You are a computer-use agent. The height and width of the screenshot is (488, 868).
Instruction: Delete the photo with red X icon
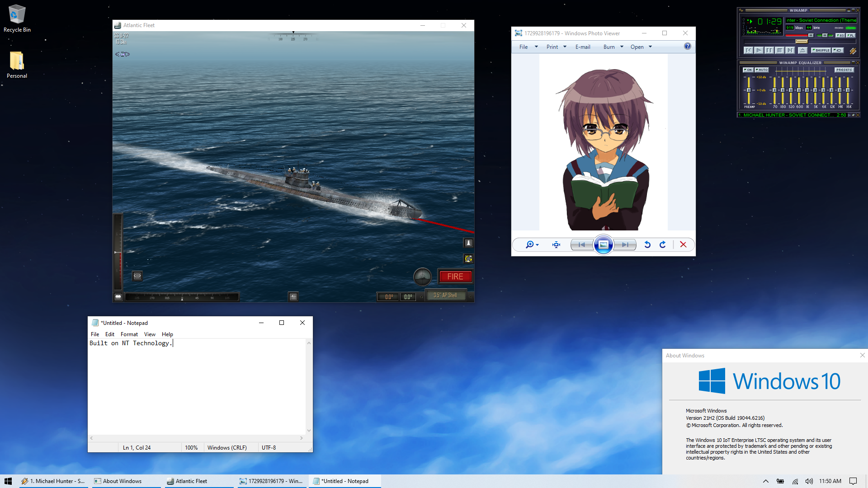683,244
